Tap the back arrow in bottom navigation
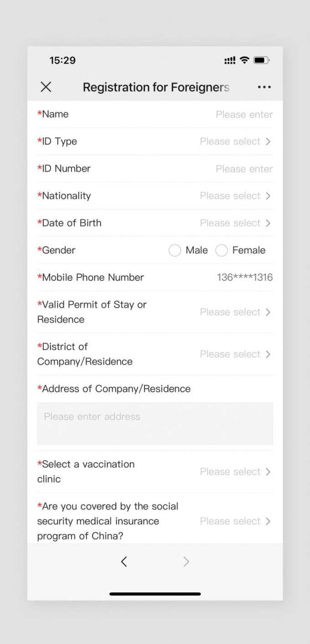The width and height of the screenshot is (310, 644). (124, 562)
